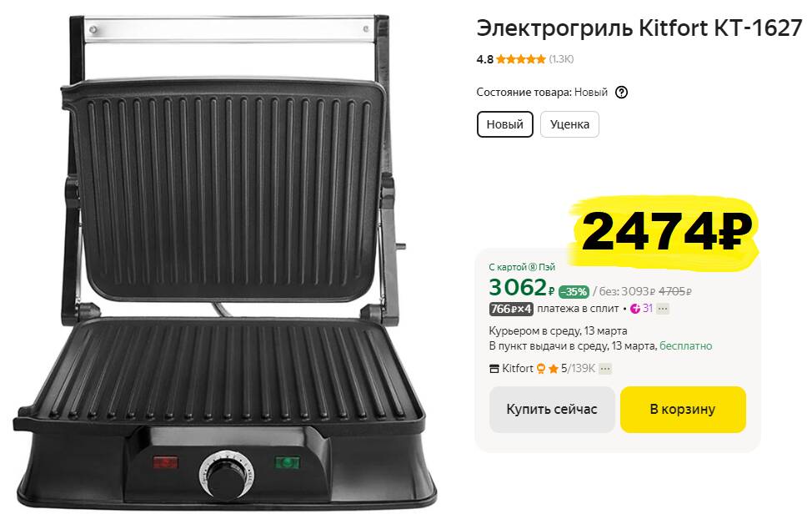Image resolution: width=812 pixels, height=524 pixels.
Task: Click the green -35% discount badge
Action: pos(574,292)
